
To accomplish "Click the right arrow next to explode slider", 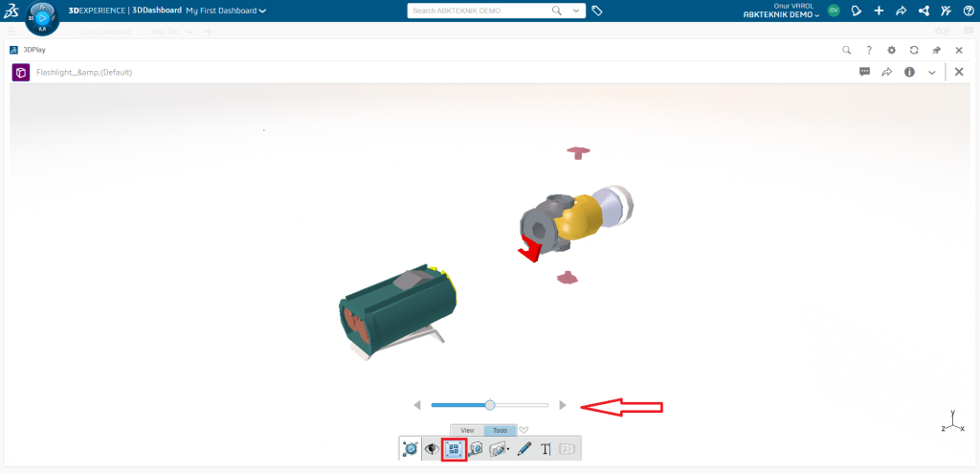I will pyautogui.click(x=563, y=405).
